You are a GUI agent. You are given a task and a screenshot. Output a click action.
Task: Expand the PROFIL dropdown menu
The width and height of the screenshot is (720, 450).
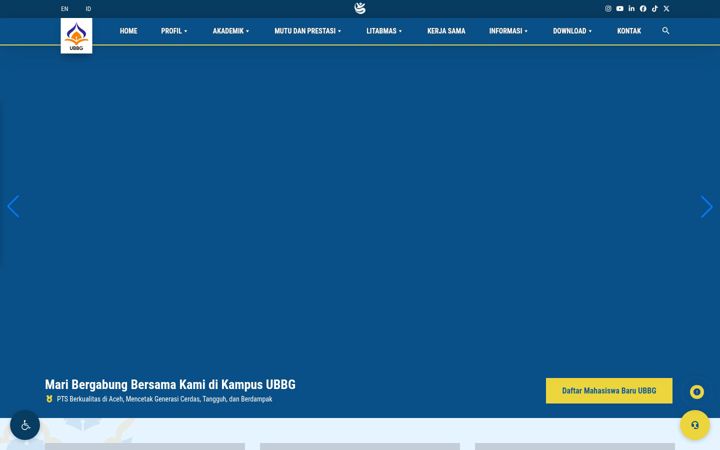click(174, 31)
